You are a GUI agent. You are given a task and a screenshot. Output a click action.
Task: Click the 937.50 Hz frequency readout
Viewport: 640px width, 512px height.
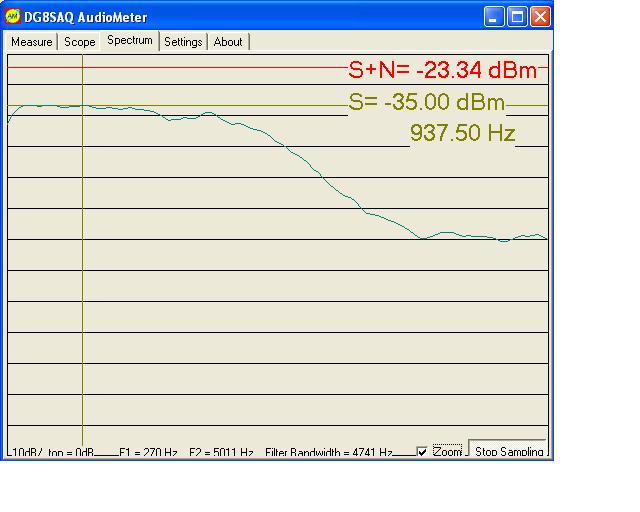(462, 133)
